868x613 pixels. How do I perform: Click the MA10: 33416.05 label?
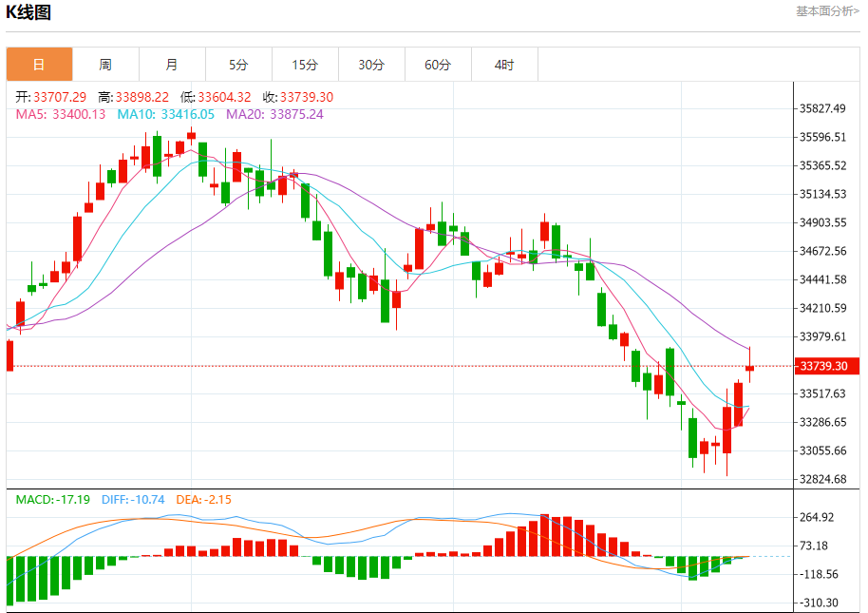(x=165, y=114)
